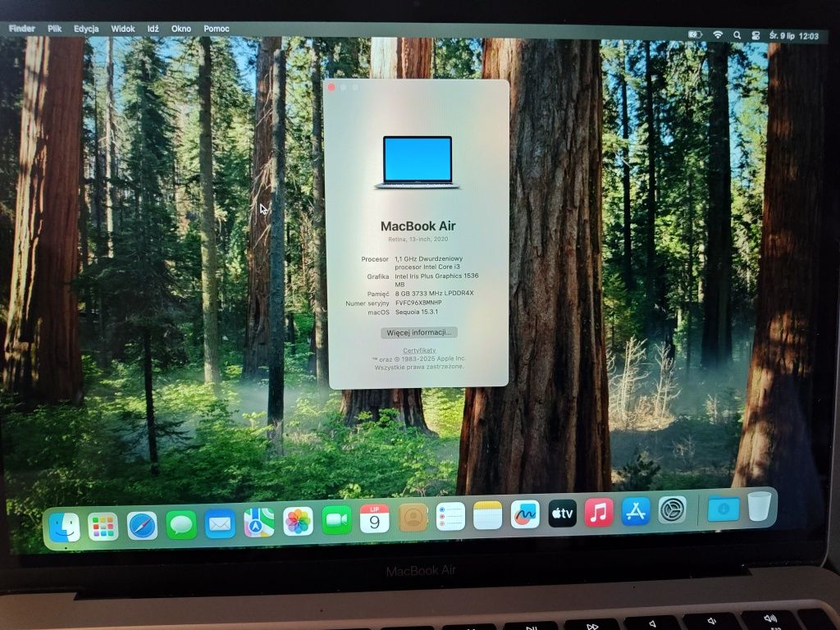
Task: Open the Pomoc menu
Action: tap(217, 29)
